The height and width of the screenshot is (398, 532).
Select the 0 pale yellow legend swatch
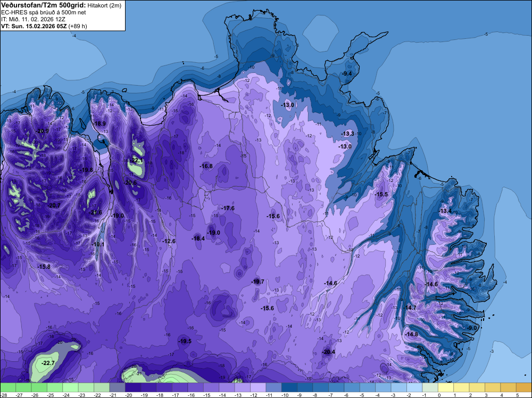tap(446, 387)
